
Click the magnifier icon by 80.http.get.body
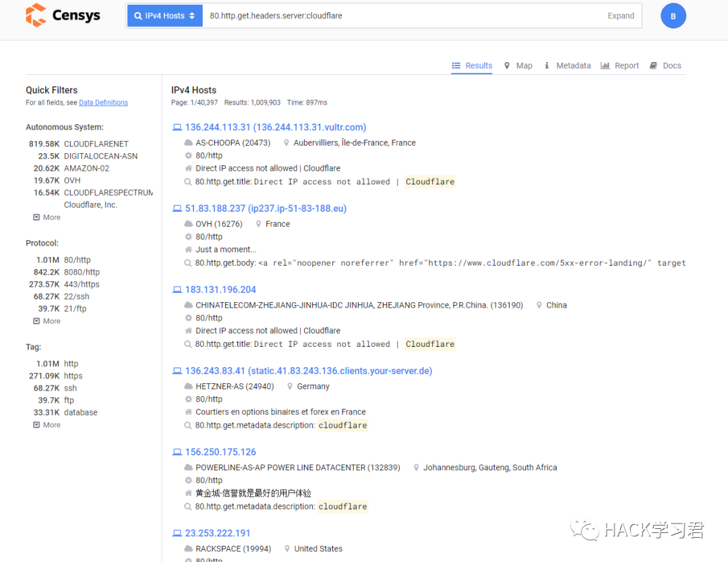(x=188, y=263)
